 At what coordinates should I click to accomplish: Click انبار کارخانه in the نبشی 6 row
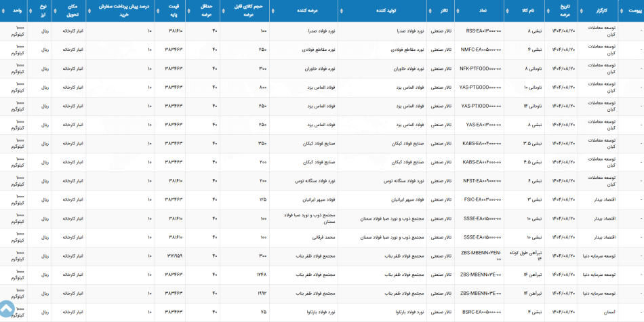tap(73, 181)
